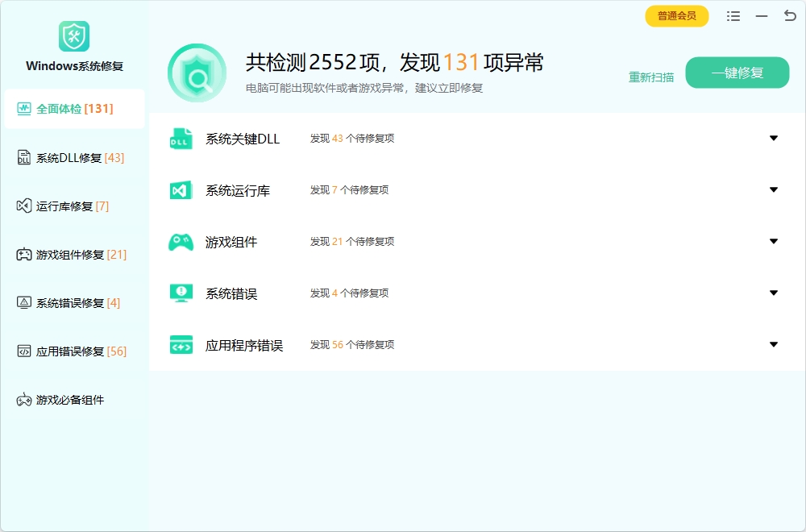Click the 发现 43 个待修复项 text
Screen dimensions: 806x532
352,139
